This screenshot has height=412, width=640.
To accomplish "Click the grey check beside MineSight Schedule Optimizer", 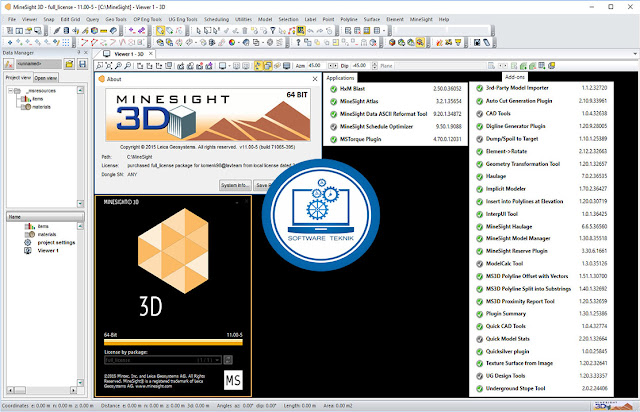I will click(x=333, y=127).
